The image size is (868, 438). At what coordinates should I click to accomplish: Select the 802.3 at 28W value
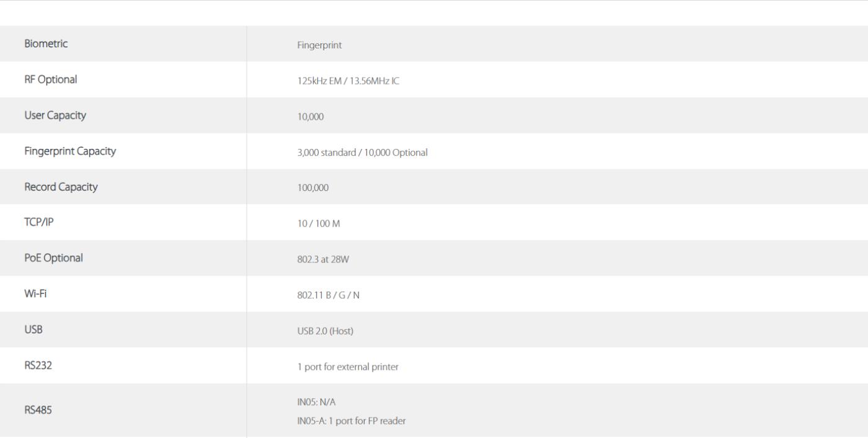323,260
